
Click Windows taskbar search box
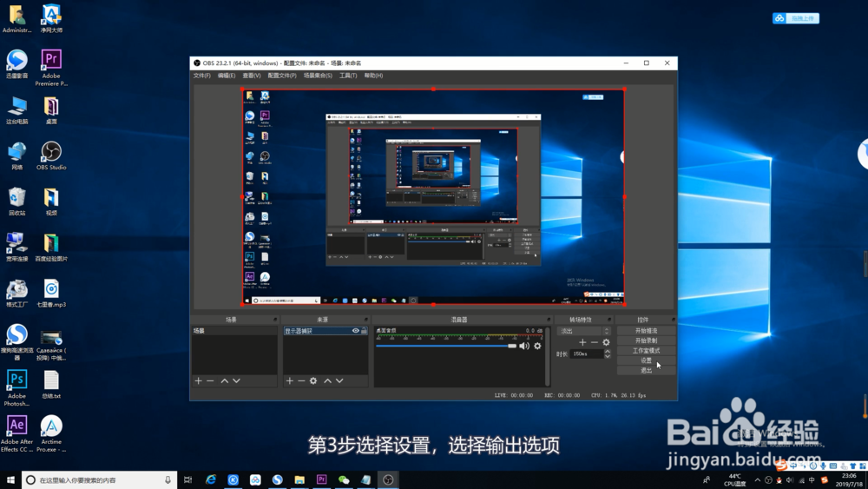pos(100,480)
